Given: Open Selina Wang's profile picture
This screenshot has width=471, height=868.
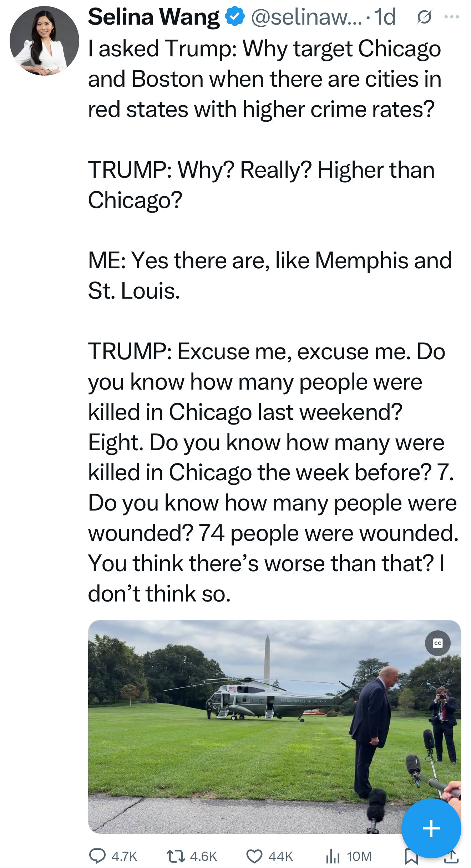Looking at the screenshot, I should (44, 41).
